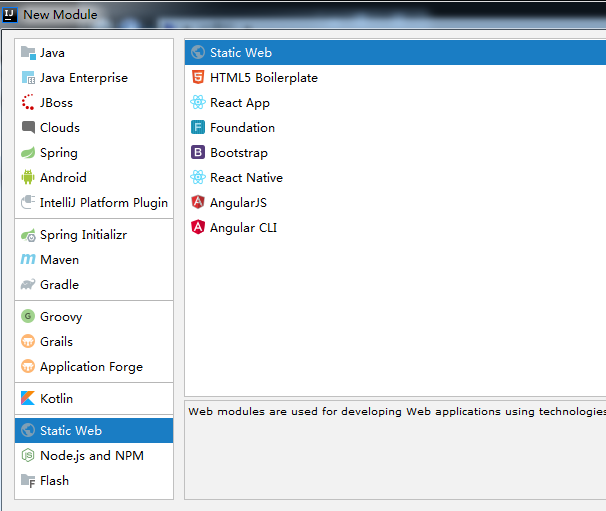Choose Java Enterprise in the module list
The height and width of the screenshot is (511, 606).
[94, 78]
